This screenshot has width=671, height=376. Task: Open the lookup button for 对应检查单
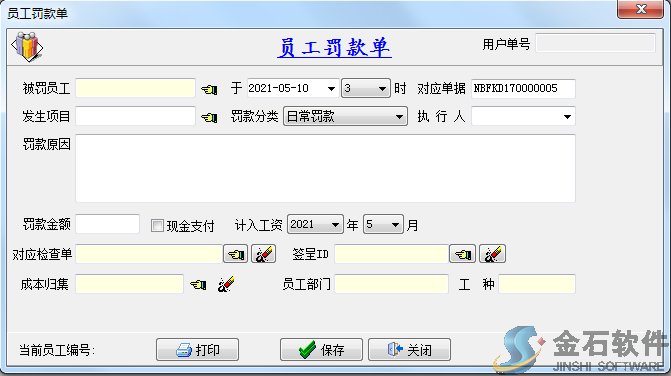[x=236, y=254]
